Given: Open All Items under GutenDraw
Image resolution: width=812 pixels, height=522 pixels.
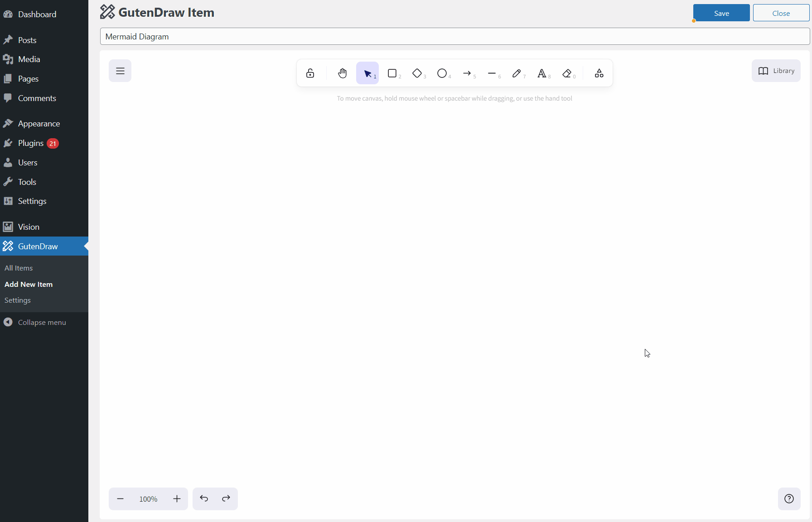Looking at the screenshot, I should coord(19,268).
